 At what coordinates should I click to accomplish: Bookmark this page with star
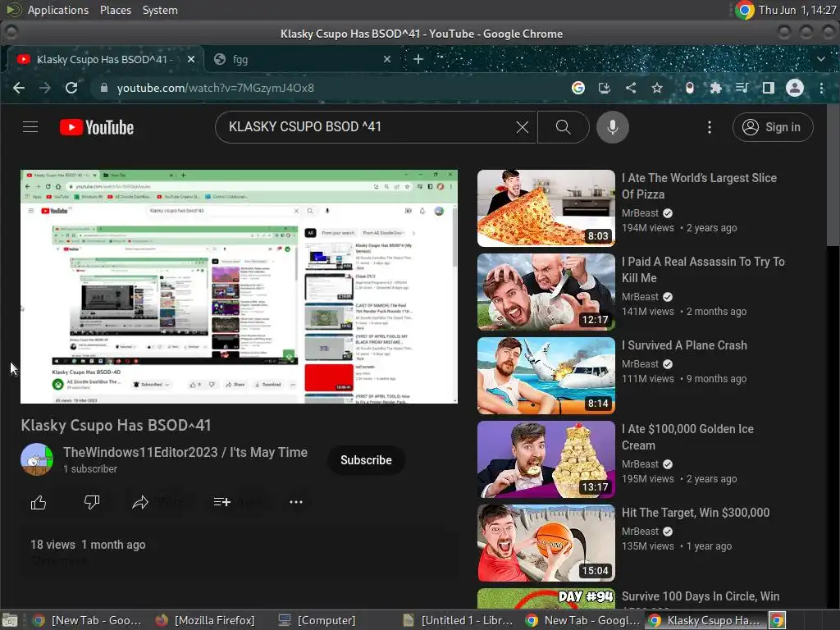657,88
